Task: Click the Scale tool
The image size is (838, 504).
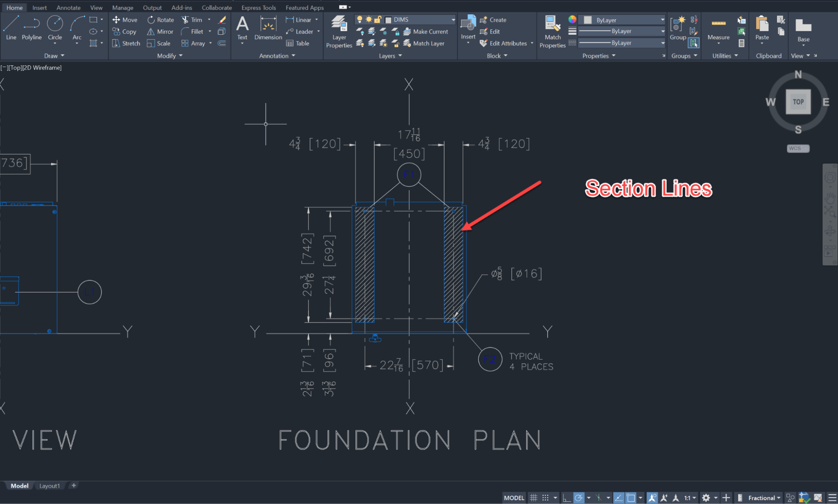Action: (x=159, y=43)
